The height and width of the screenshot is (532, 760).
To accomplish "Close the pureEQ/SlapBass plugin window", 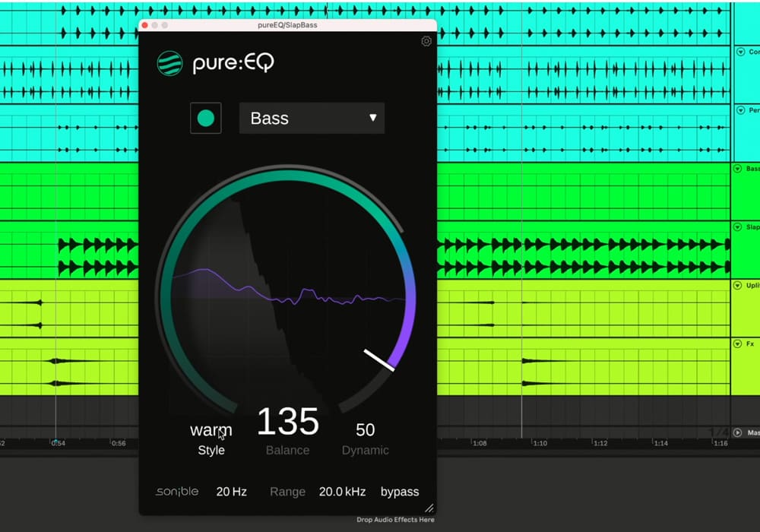I will [145, 25].
